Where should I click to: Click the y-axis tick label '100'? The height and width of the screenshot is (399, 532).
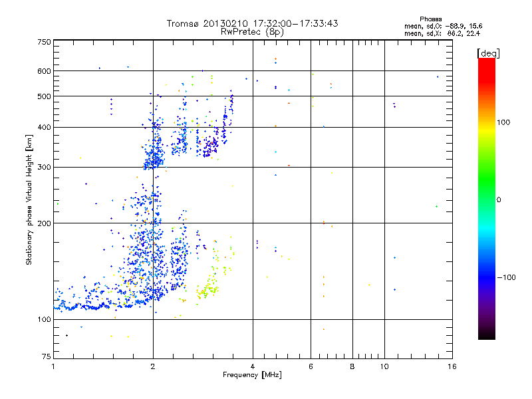[x=44, y=319]
